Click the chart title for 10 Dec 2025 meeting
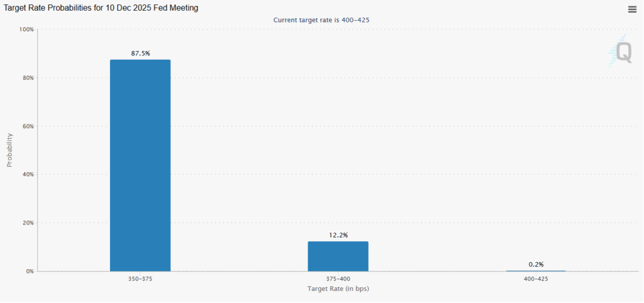 (x=101, y=8)
